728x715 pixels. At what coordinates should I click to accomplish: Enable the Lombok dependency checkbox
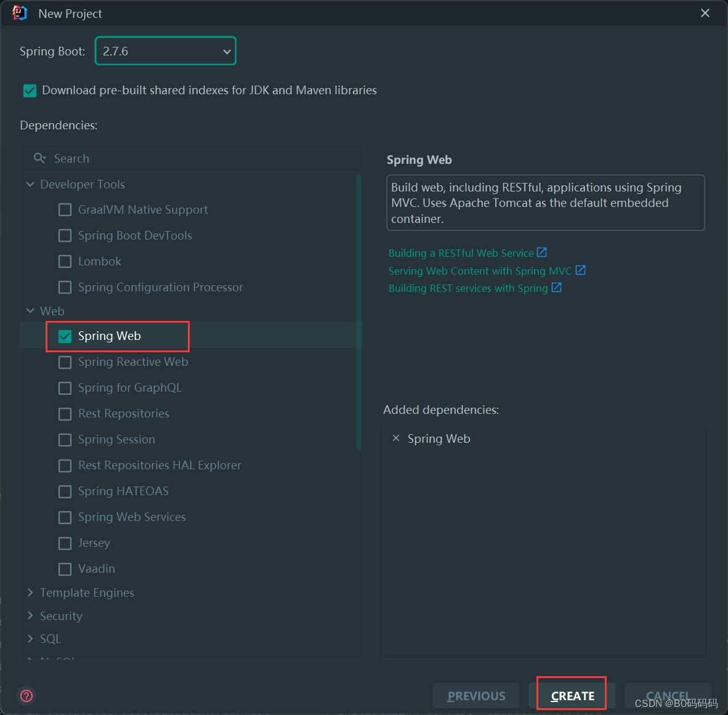65,262
